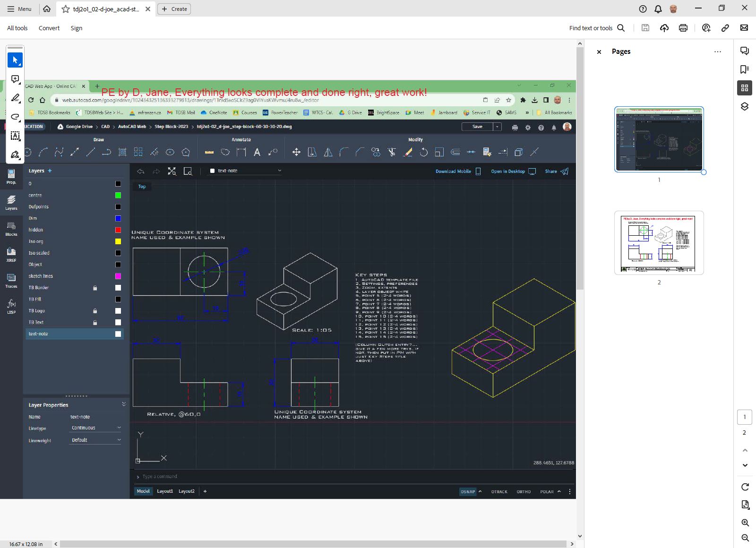Pick the freehand draw tool

15,117
